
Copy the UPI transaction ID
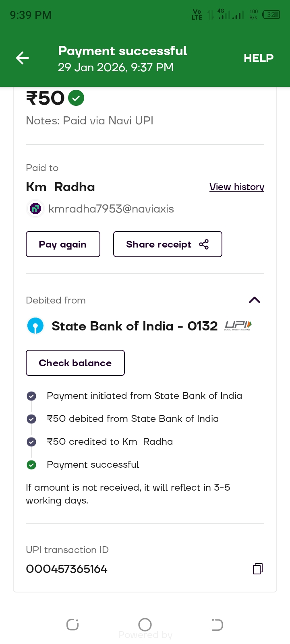(258, 568)
